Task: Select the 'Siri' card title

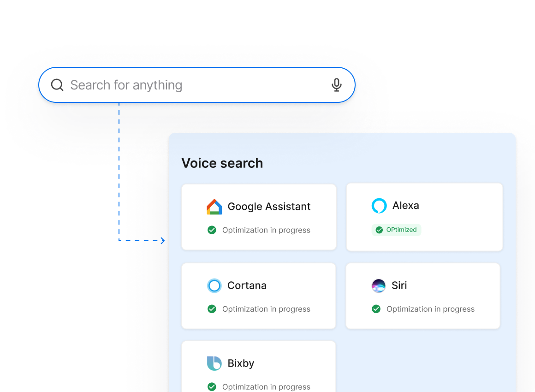Action: pos(399,285)
